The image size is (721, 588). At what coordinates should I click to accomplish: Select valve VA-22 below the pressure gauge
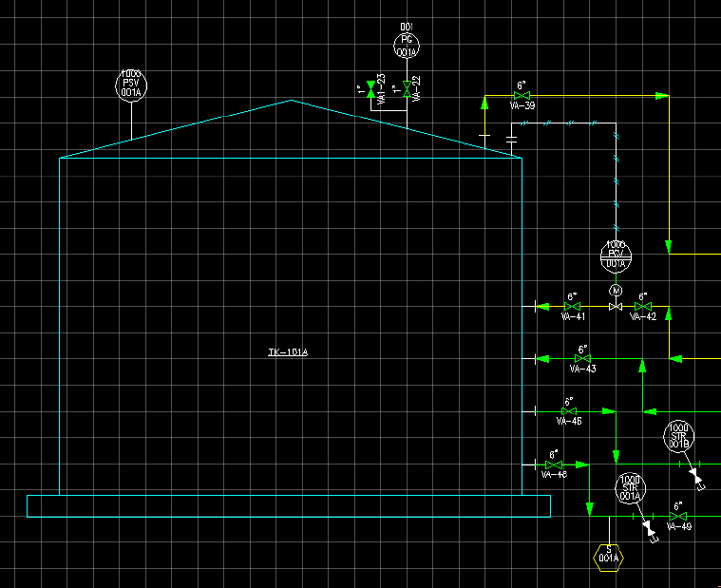point(407,88)
